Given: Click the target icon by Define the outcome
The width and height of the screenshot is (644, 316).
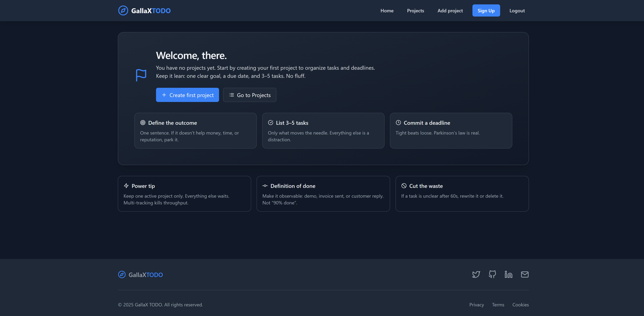Looking at the screenshot, I should pos(143,123).
